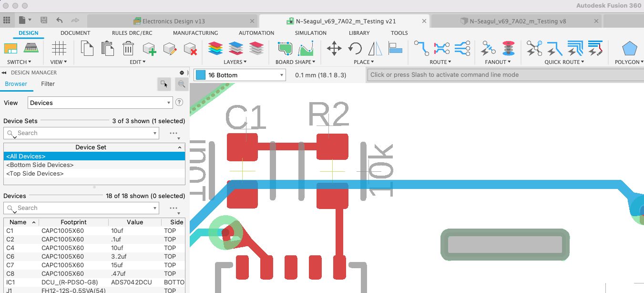Open Device Sets more options ellipsis
The height and width of the screenshot is (293, 644).
pyautogui.click(x=174, y=133)
